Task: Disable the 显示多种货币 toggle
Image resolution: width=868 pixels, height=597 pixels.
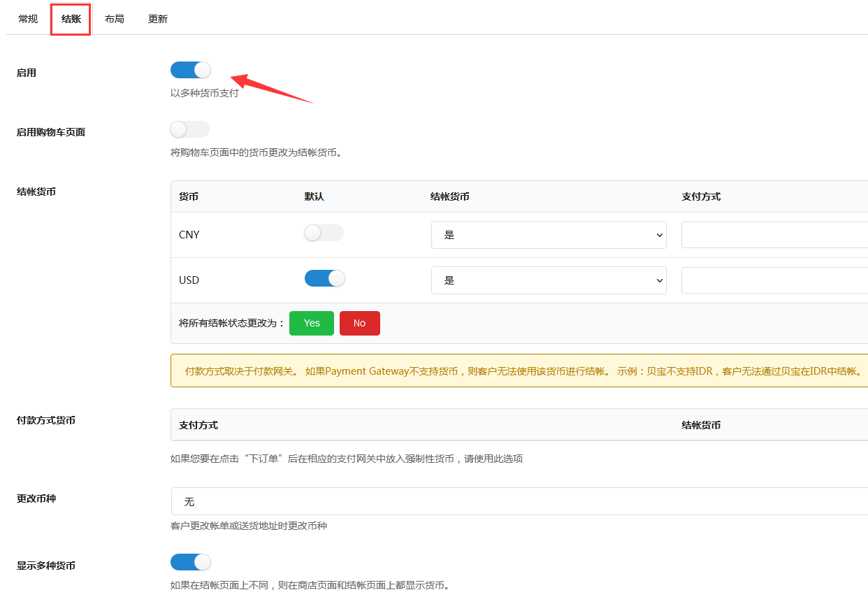Action: tap(190, 562)
